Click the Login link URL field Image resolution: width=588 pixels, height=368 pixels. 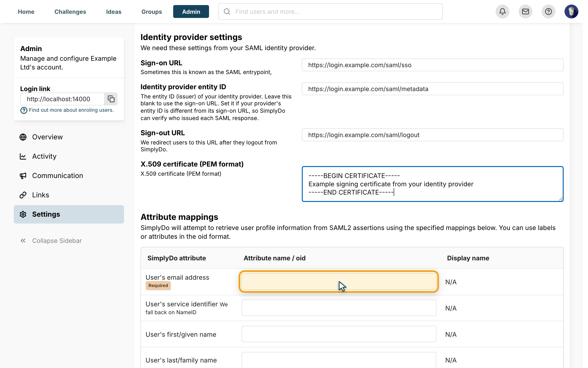(62, 99)
